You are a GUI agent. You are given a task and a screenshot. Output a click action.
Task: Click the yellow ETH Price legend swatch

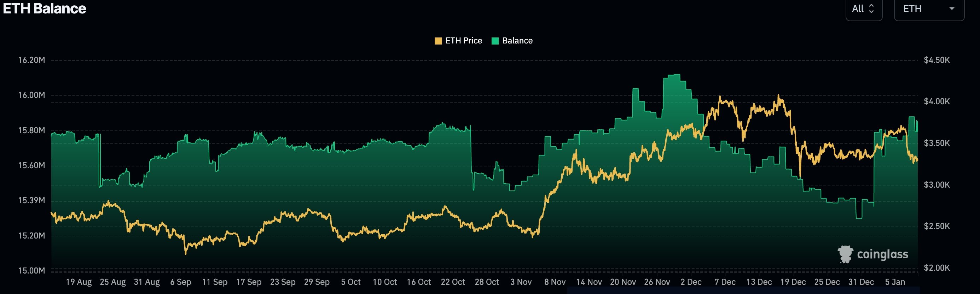[438, 41]
